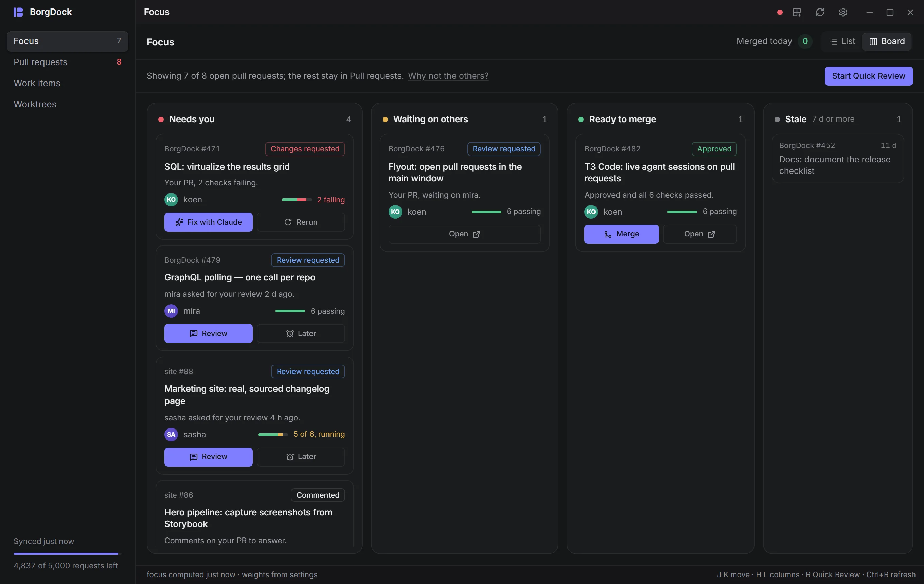Review GraphQL polling PR #479

point(208,334)
